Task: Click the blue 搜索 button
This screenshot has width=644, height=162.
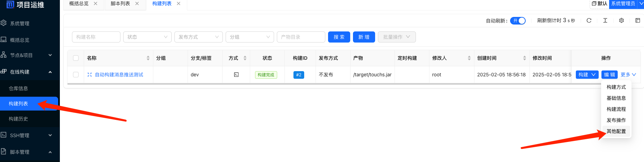Action: pyautogui.click(x=339, y=37)
